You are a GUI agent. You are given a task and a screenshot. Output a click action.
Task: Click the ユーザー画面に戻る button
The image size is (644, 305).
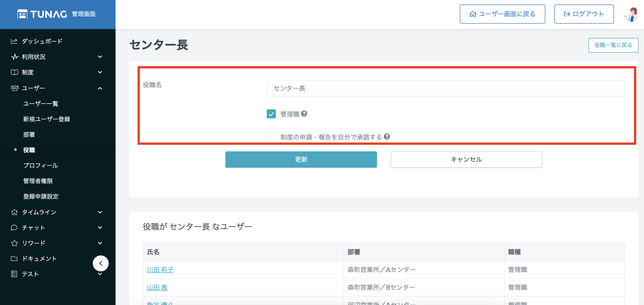click(x=502, y=14)
